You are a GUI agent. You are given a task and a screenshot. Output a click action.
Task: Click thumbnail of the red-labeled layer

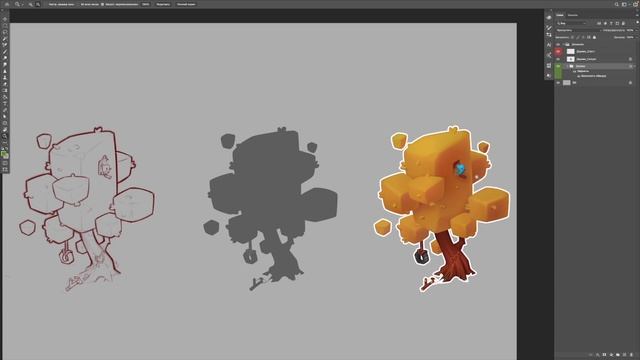pyautogui.click(x=571, y=51)
